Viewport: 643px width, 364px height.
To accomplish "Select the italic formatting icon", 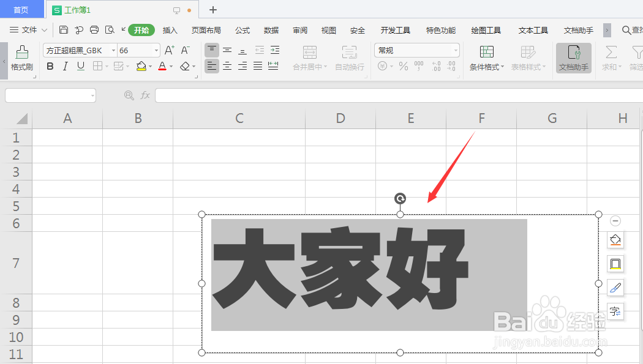I will pos(65,65).
